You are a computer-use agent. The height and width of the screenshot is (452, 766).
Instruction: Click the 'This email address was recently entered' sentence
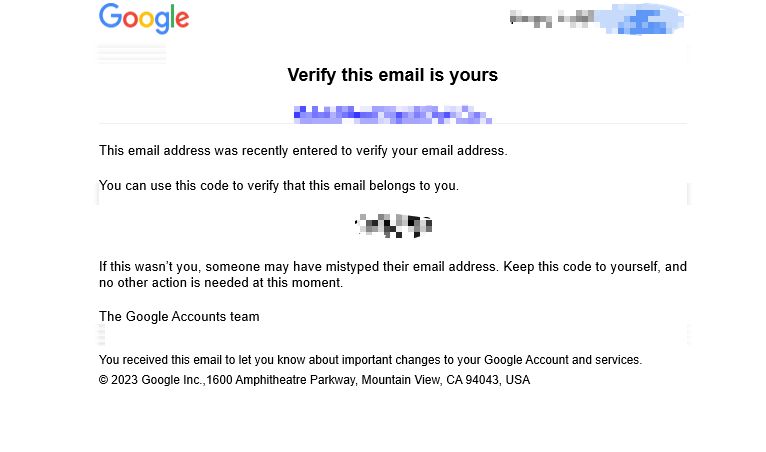pos(303,151)
